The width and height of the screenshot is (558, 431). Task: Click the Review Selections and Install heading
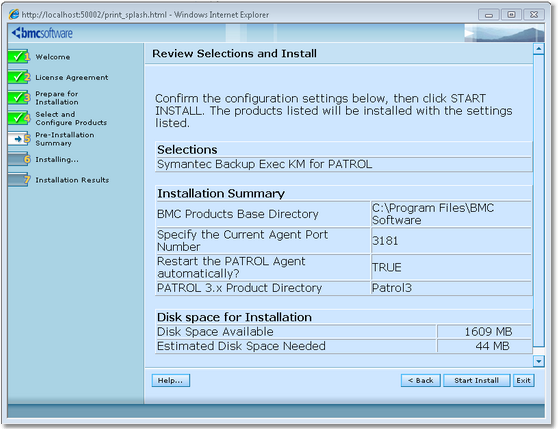click(x=235, y=53)
